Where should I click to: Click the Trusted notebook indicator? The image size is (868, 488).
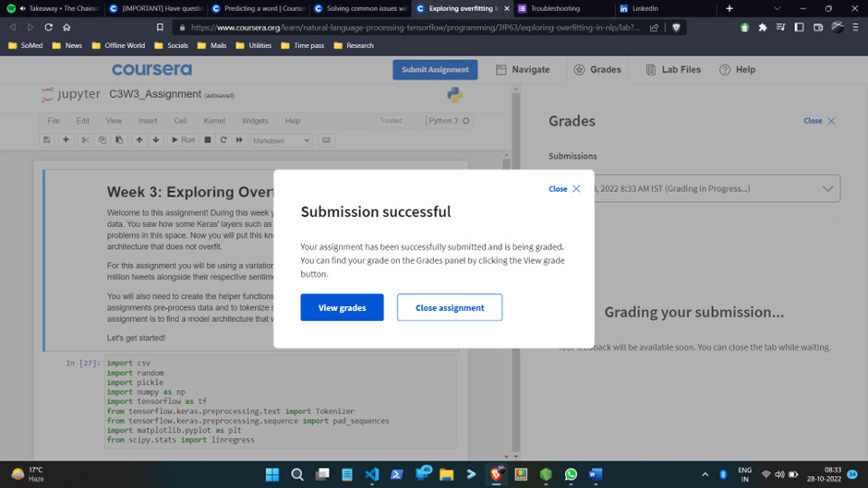pos(391,121)
